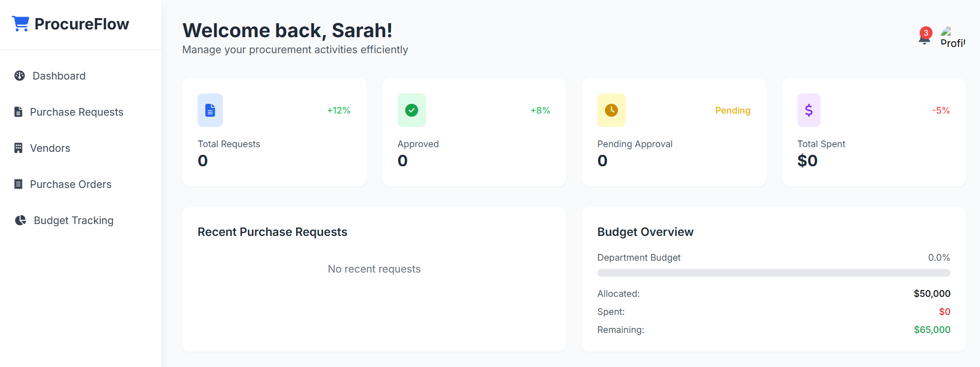Click the red notification count badge

pos(926,33)
